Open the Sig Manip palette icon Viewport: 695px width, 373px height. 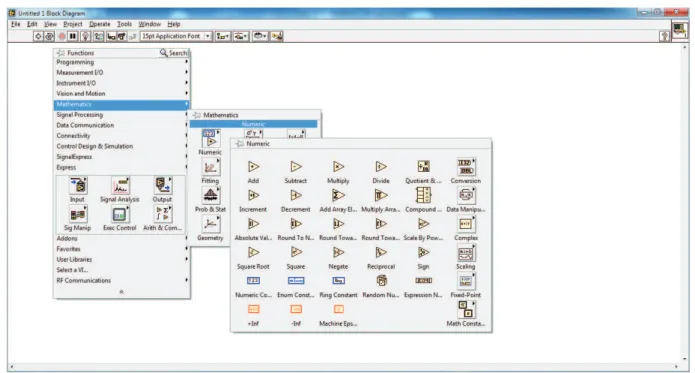coord(78,214)
